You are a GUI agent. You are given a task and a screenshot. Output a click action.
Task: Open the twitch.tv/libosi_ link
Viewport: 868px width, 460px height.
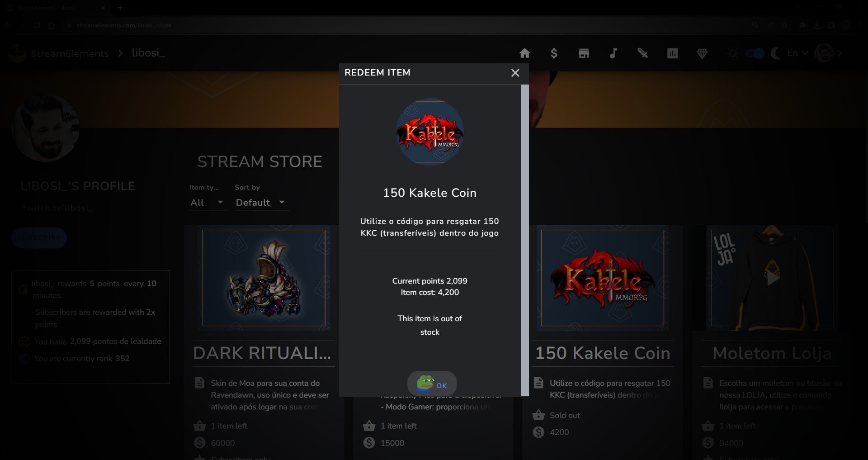(57, 208)
